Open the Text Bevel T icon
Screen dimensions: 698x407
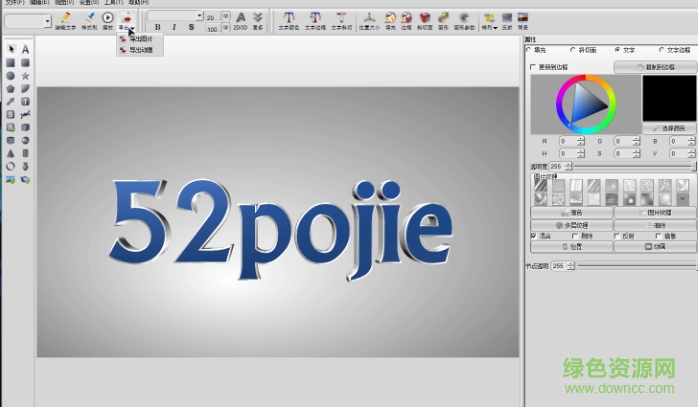click(x=341, y=18)
